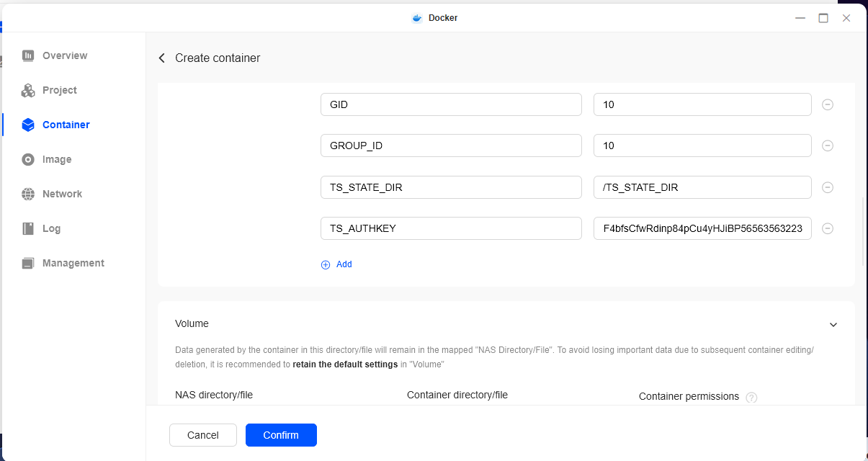
Task: Confirm container creation
Action: (x=281, y=434)
